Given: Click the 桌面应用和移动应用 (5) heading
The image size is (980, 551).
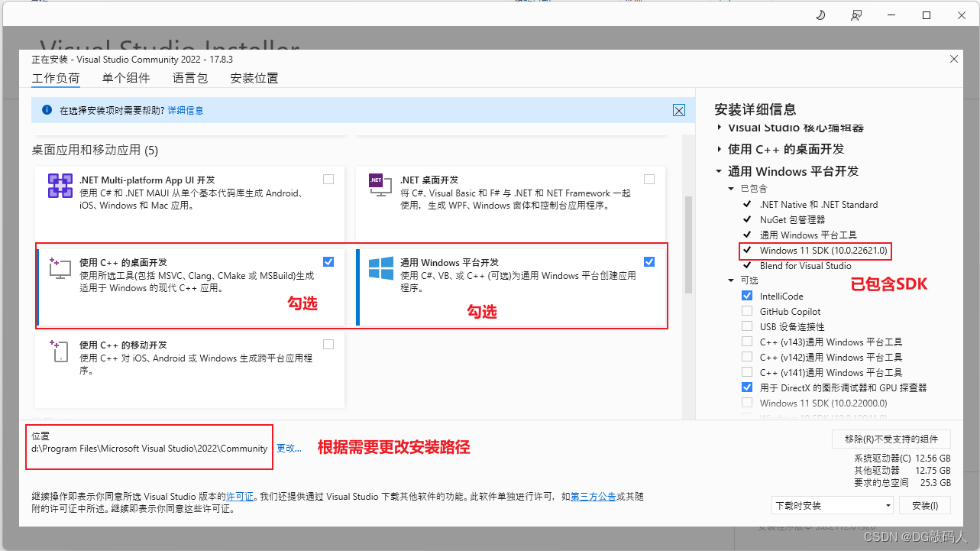Looking at the screenshot, I should pyautogui.click(x=95, y=151).
